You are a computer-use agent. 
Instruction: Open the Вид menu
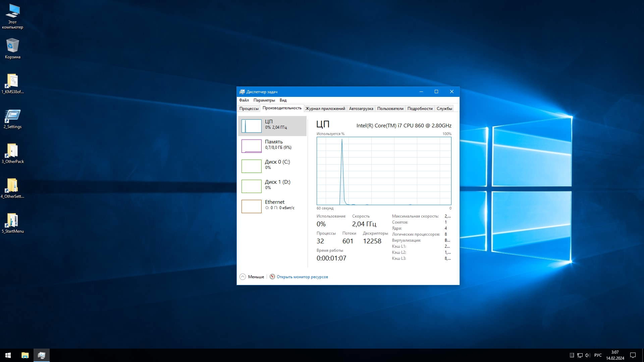click(283, 100)
